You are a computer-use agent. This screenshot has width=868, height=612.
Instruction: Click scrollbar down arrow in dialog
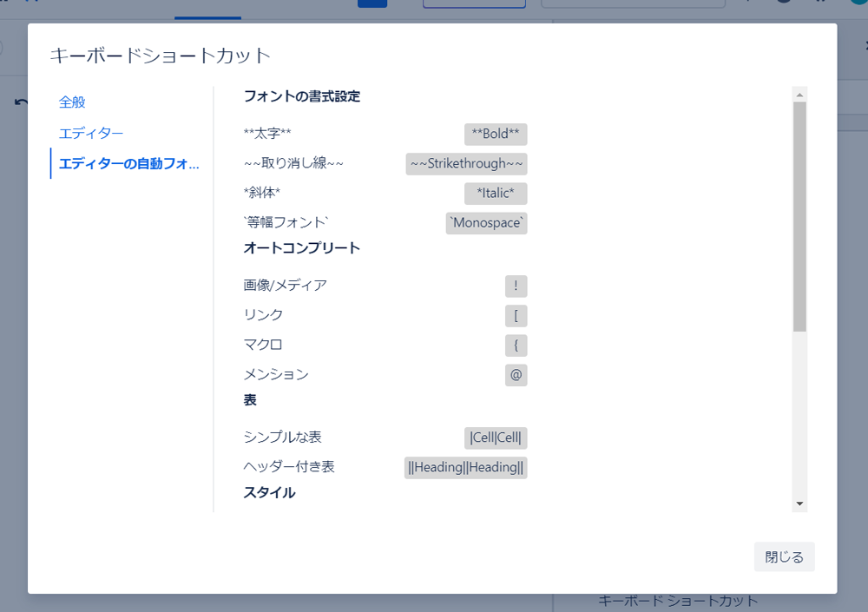[799, 503]
